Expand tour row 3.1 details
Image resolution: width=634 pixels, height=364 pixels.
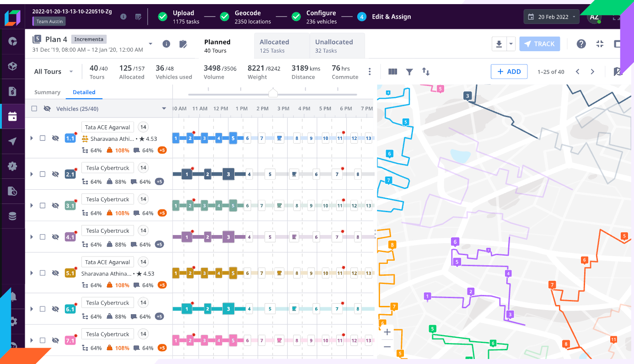32,205
